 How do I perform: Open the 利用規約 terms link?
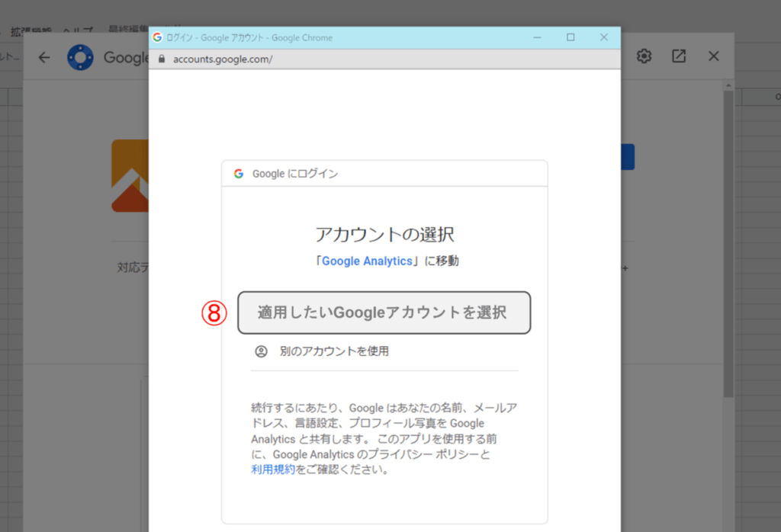(x=272, y=470)
